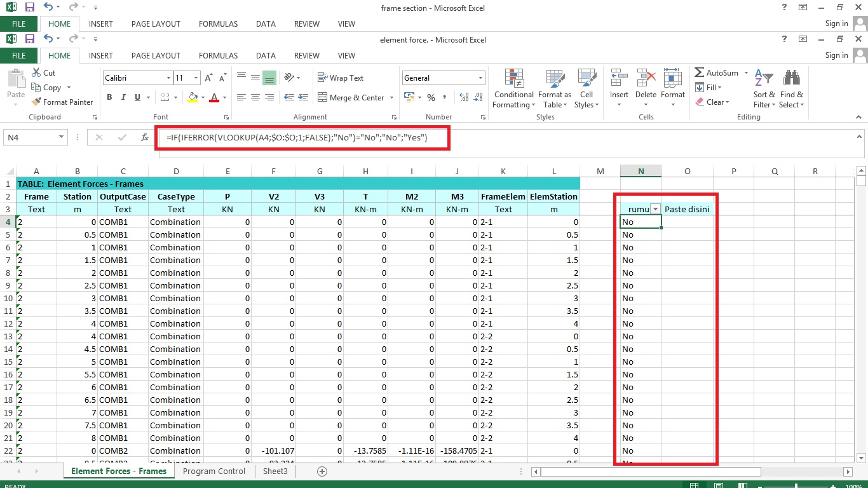The image size is (868, 488).
Task: Click the Insert cells icon
Action: 619,78
